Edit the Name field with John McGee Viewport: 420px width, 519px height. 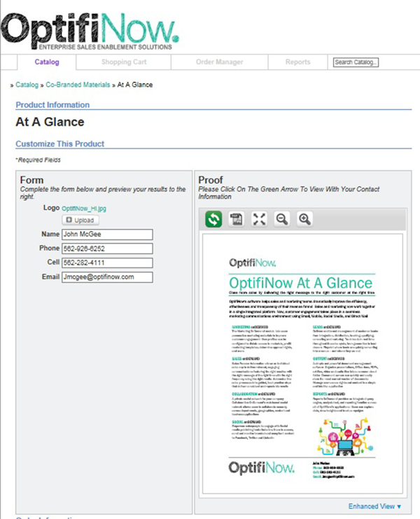(x=107, y=235)
